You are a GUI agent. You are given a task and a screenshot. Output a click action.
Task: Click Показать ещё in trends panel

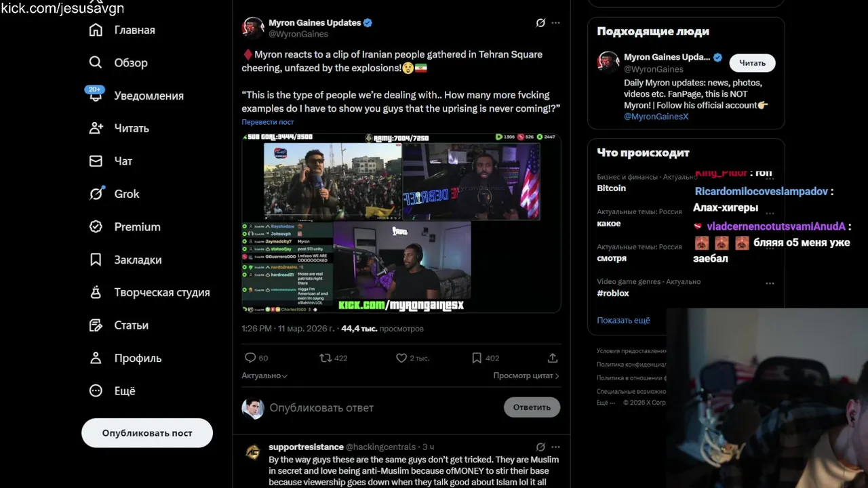pos(623,320)
